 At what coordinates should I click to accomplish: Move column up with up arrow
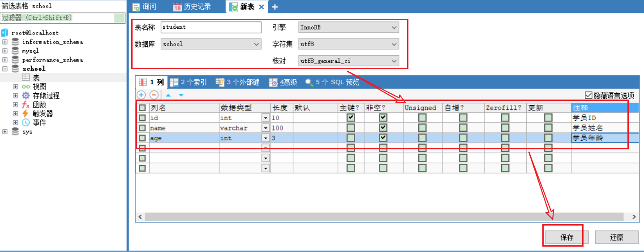click(x=168, y=95)
